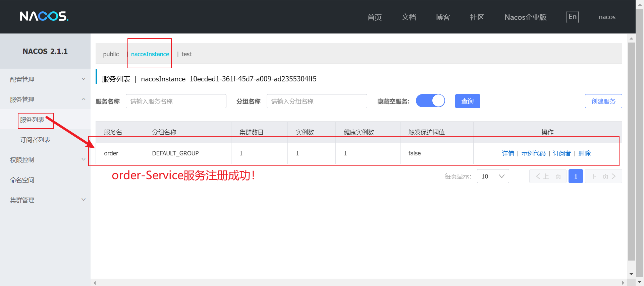
Task: Open 集群管理 in the sidebar
Action: [22, 200]
